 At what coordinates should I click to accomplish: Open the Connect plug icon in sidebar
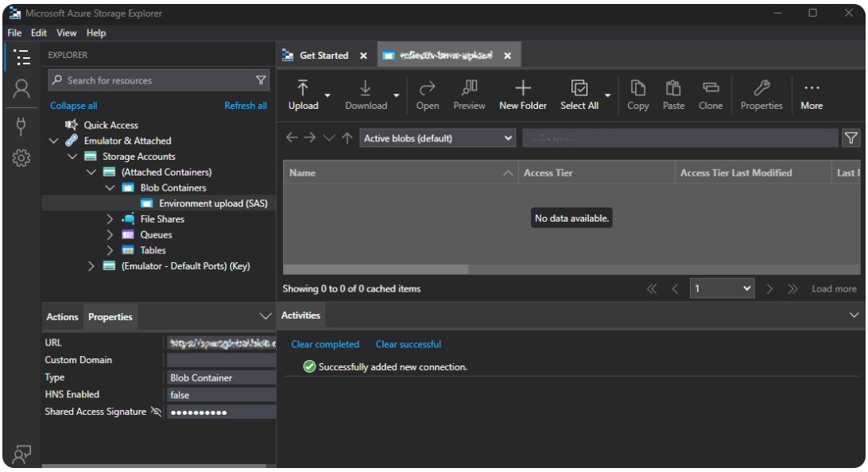21,126
